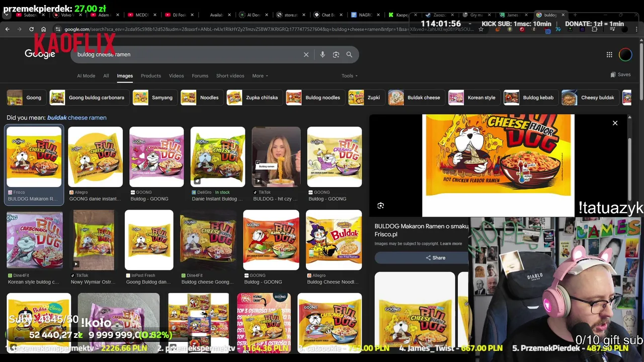
Task: Open the Dine4Fit Buldog cheese Goong result
Action: point(208,248)
